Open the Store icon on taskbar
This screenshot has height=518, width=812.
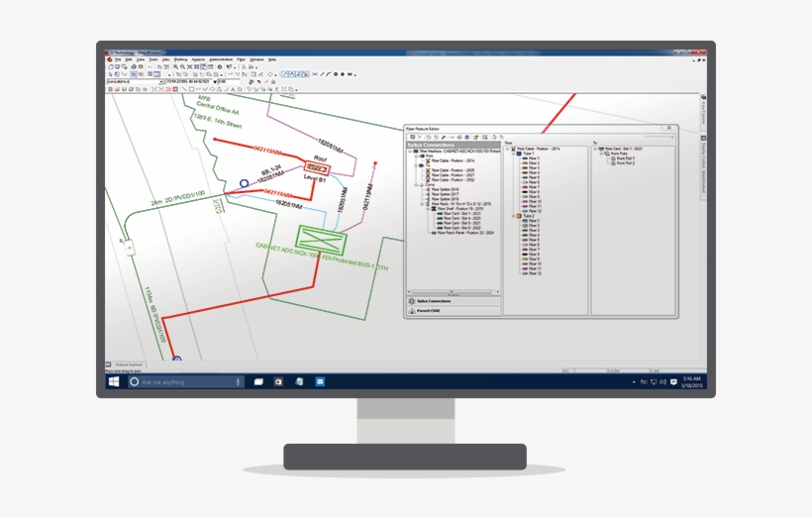(x=280, y=381)
